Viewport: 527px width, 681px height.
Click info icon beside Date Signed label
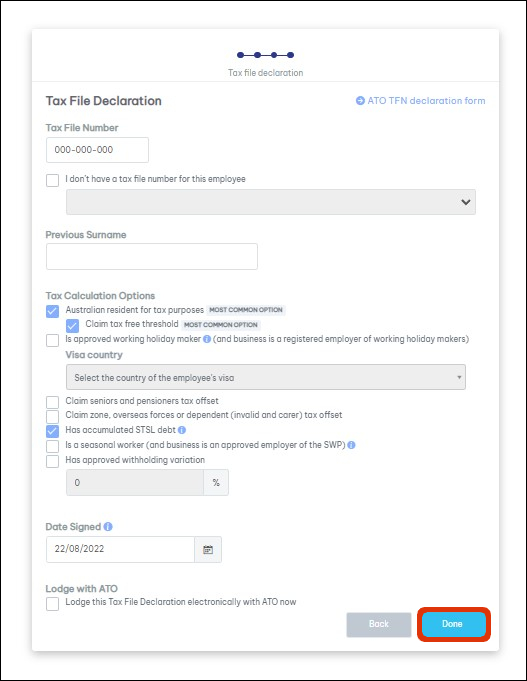pos(108,526)
